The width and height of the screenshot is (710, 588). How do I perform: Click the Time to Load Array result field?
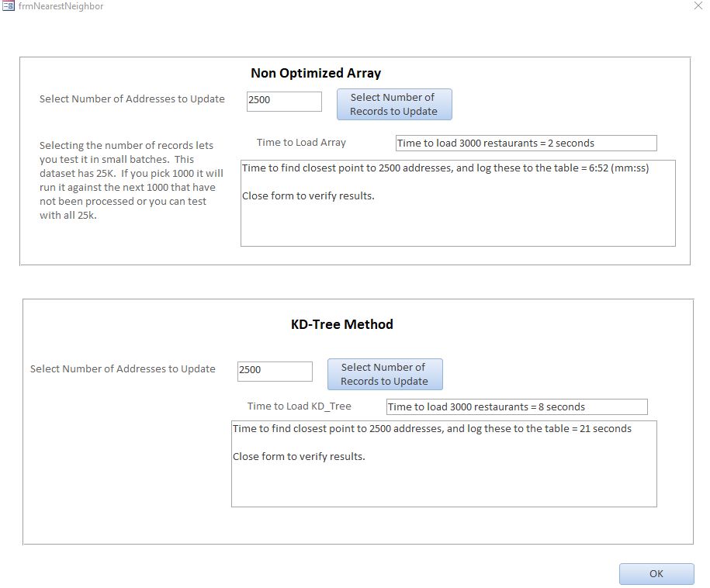click(x=525, y=143)
